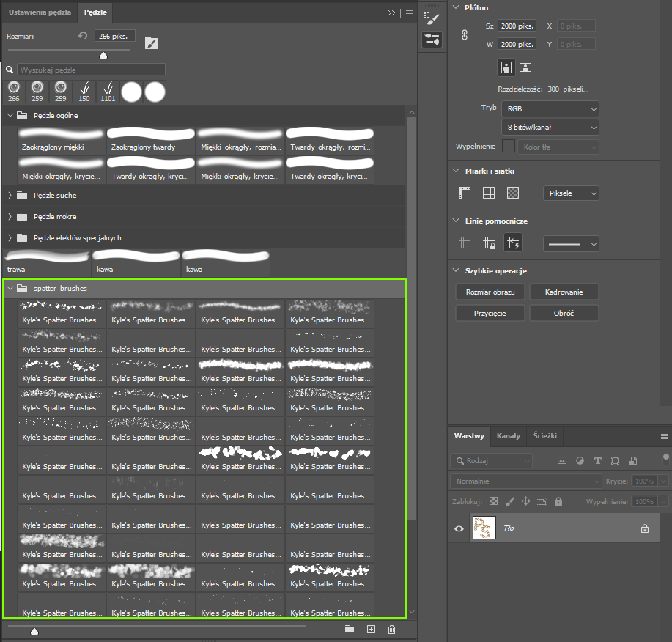
Task: Select recent brush preset 266
Action: tap(14, 92)
